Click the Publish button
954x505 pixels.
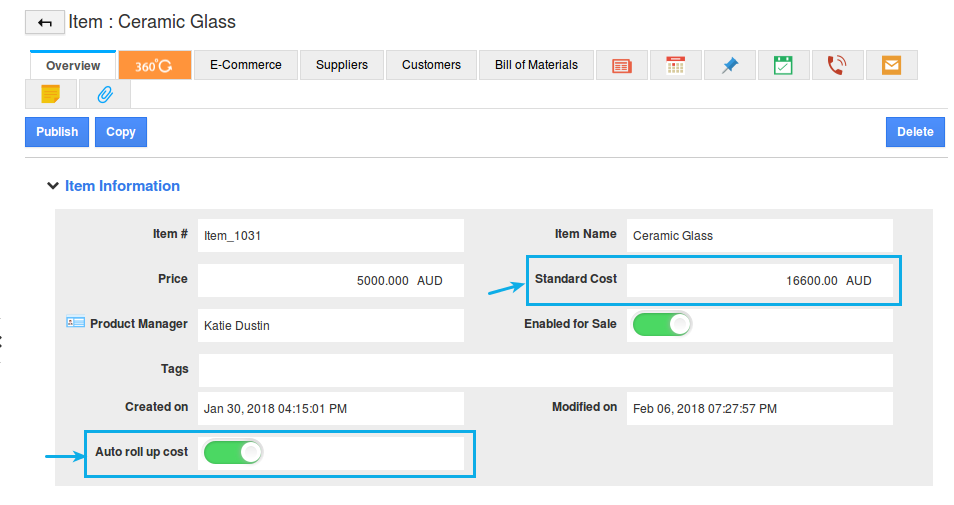coord(57,132)
